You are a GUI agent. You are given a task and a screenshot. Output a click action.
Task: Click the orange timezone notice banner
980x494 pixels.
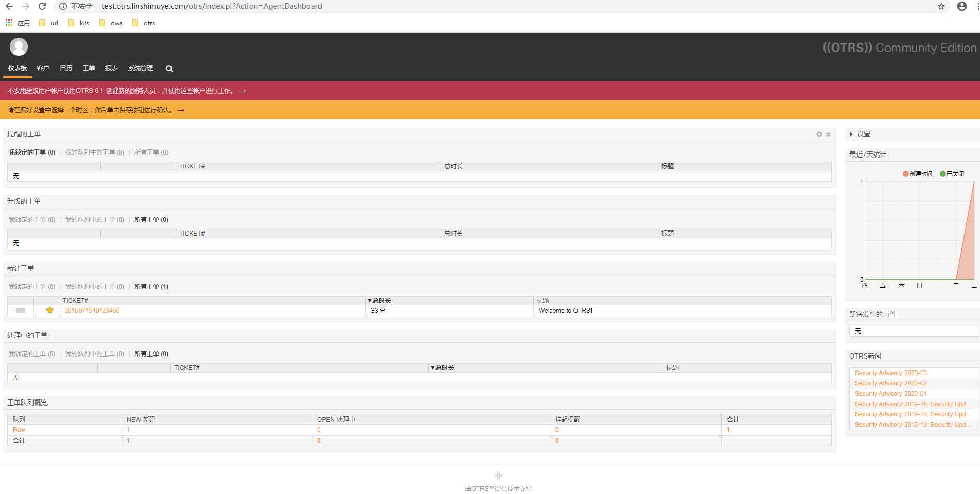[x=490, y=110]
